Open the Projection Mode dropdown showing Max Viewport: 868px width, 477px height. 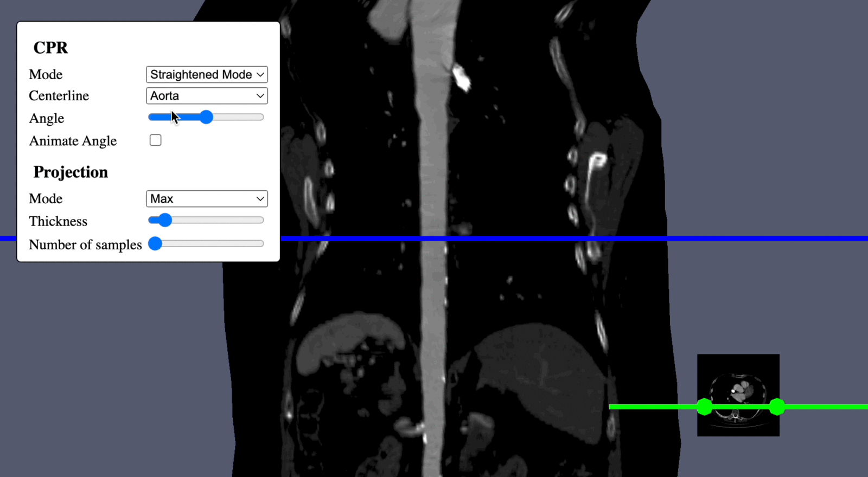(x=207, y=199)
